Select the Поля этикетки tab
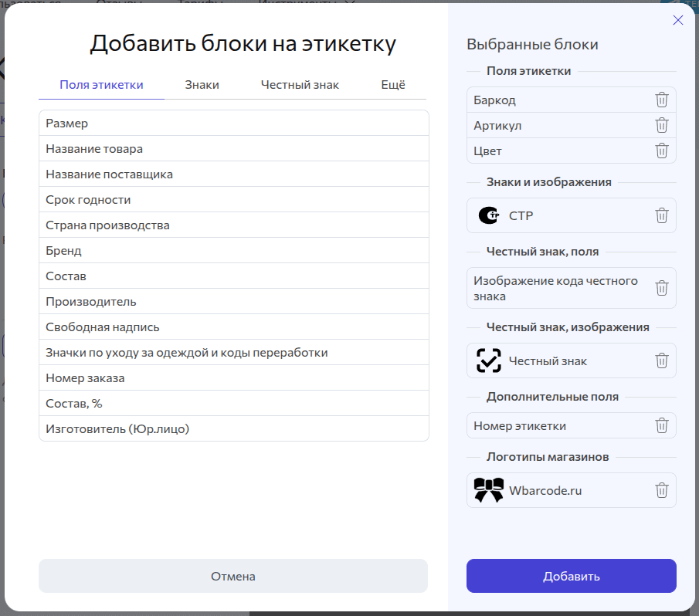 pyautogui.click(x=101, y=85)
